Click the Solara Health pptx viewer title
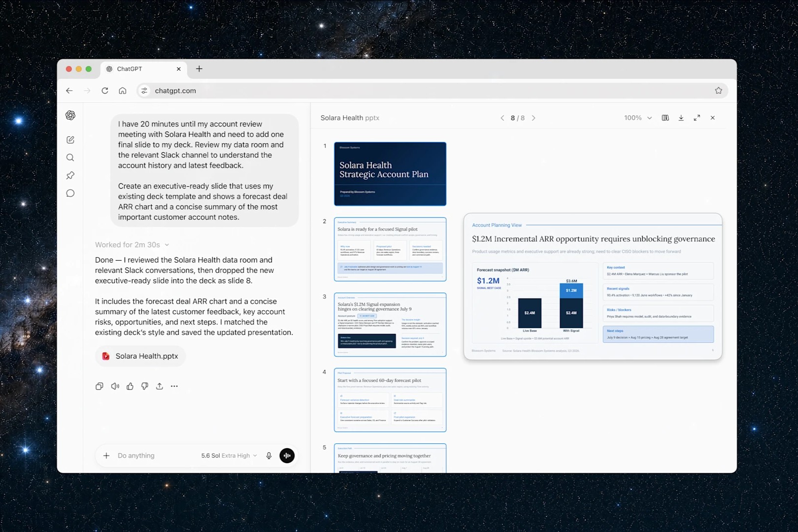The image size is (798, 532). click(x=350, y=118)
